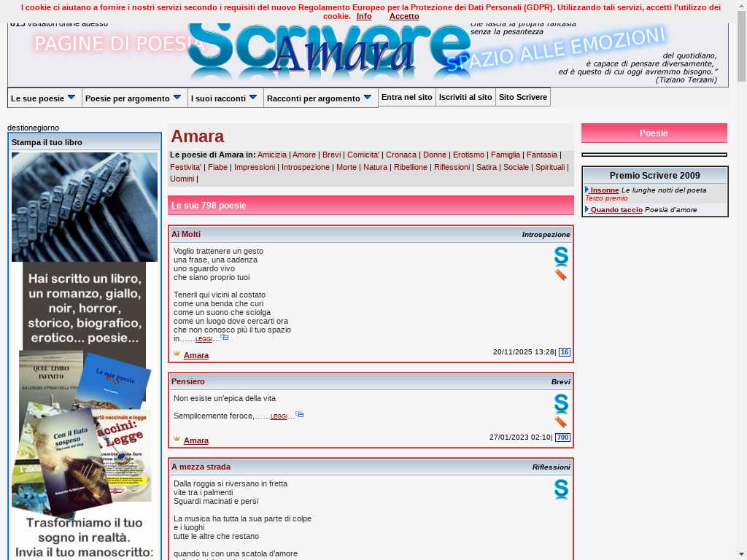Accept cookies via the Accetto link
The width and height of the screenshot is (747, 560).
(404, 16)
